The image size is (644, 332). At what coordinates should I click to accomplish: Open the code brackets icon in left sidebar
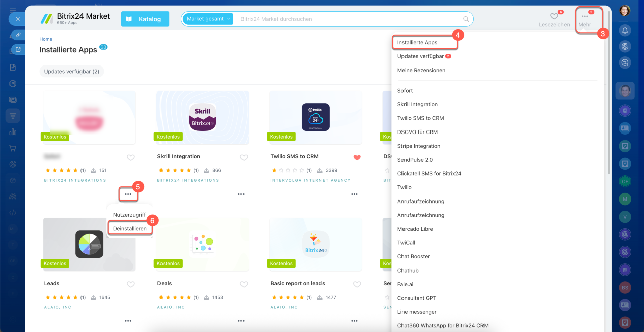pyautogui.click(x=13, y=213)
